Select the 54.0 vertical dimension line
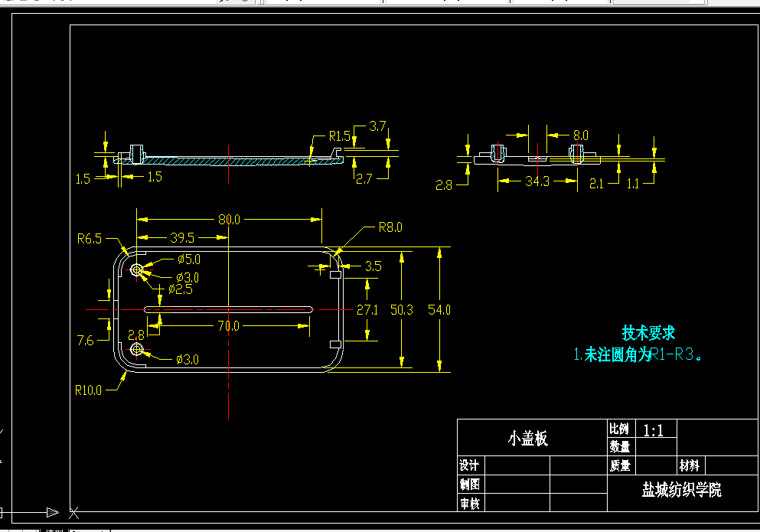 pyautogui.click(x=439, y=310)
